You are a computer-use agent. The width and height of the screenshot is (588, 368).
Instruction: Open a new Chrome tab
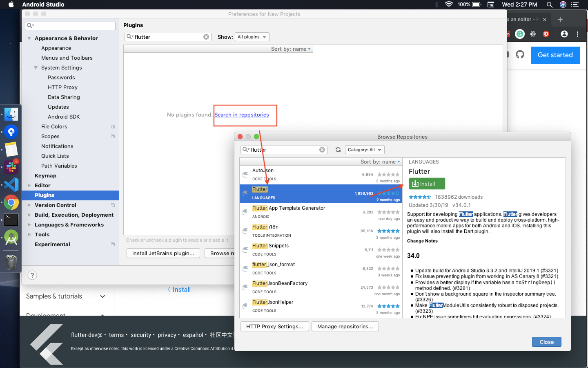click(560, 20)
